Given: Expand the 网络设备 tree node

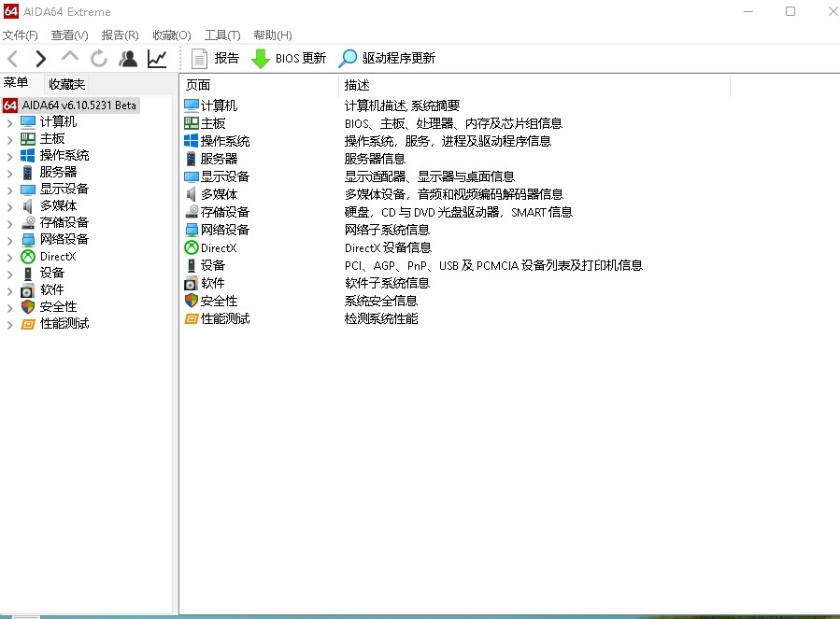Looking at the screenshot, I should coord(9,240).
